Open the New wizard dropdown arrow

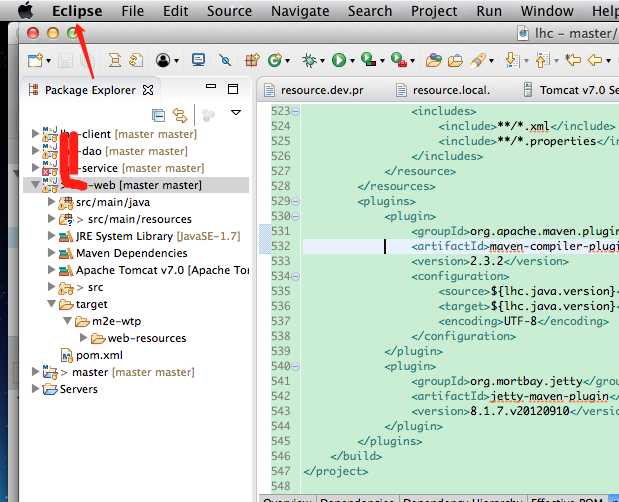point(49,61)
